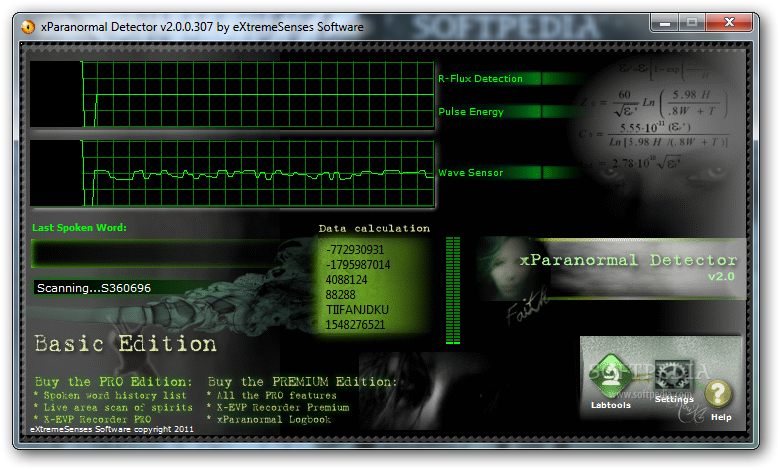780x470 pixels.
Task: Click 'All the PRO features' text
Action: 277,395
